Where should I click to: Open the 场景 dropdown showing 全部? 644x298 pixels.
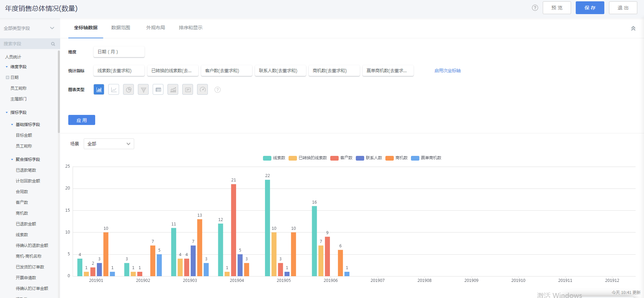109,144
